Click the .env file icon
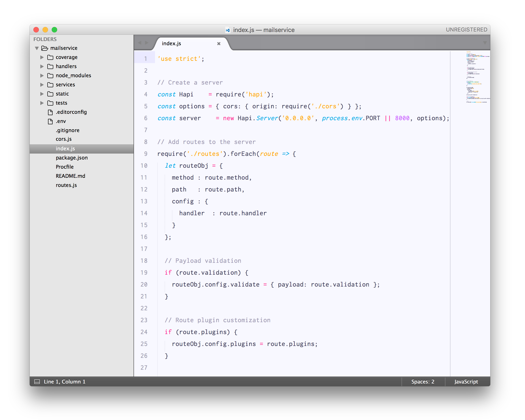Screen dimensions: 525x420 tap(50, 121)
